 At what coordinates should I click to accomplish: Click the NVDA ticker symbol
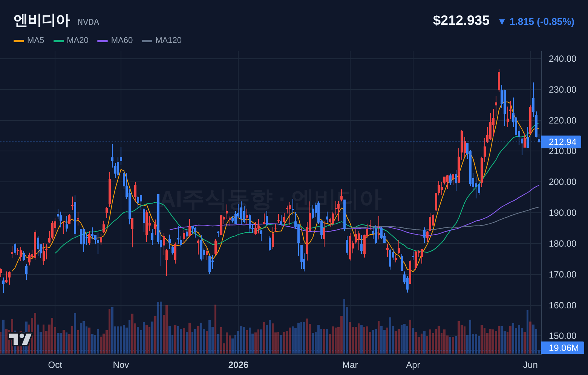click(89, 22)
